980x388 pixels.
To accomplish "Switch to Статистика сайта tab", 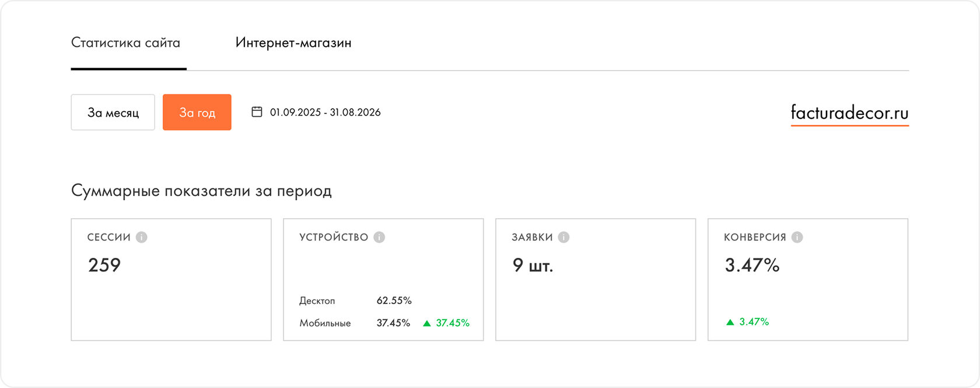I will [x=125, y=43].
